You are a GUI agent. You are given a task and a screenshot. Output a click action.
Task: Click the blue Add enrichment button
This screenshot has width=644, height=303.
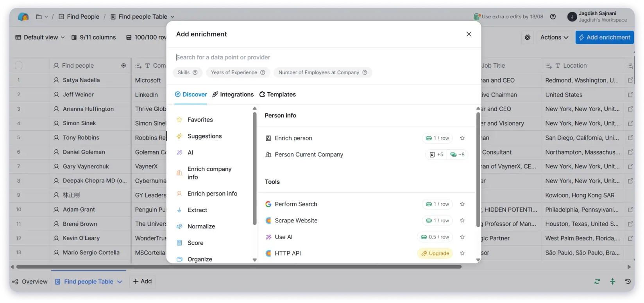tap(605, 38)
